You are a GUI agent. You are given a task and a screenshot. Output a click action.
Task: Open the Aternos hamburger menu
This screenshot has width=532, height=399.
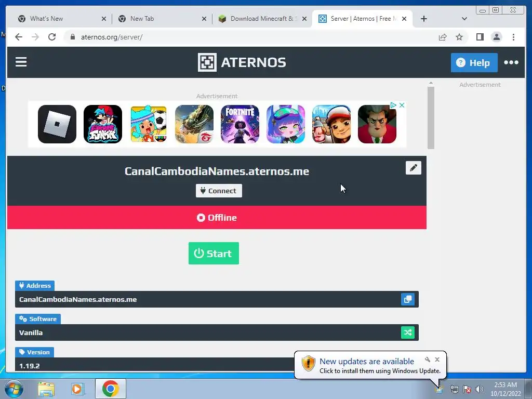(x=21, y=62)
